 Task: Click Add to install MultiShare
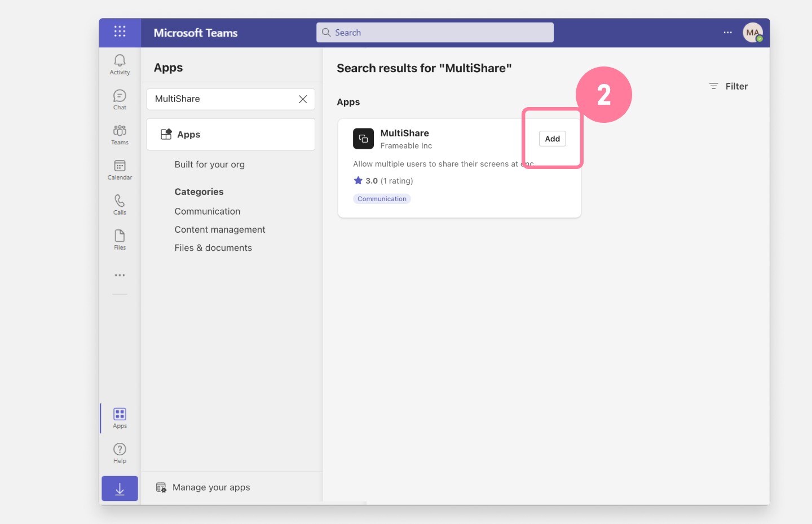coord(552,139)
